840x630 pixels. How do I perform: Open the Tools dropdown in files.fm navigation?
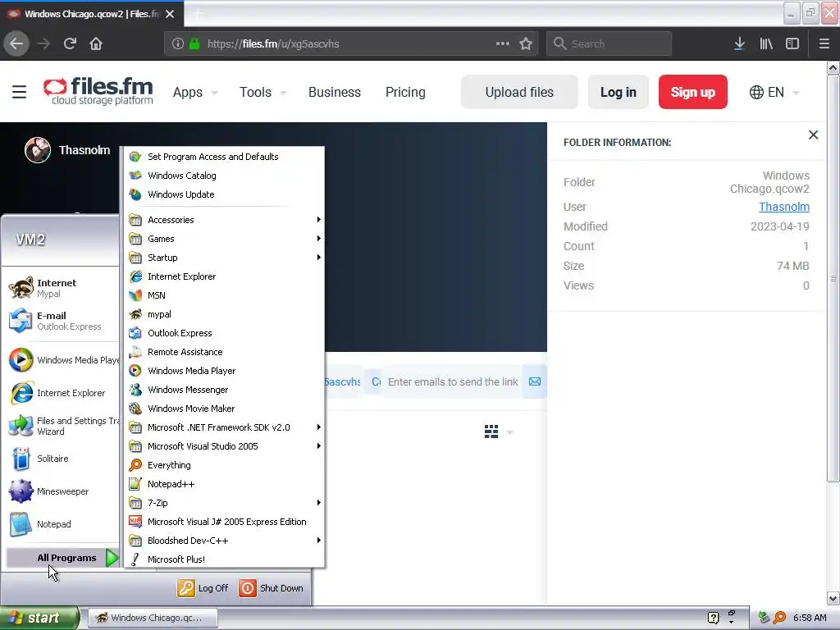pyautogui.click(x=263, y=92)
